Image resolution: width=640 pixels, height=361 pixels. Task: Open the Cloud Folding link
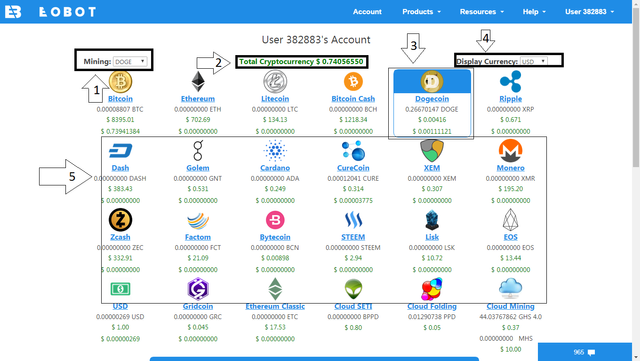click(x=432, y=306)
